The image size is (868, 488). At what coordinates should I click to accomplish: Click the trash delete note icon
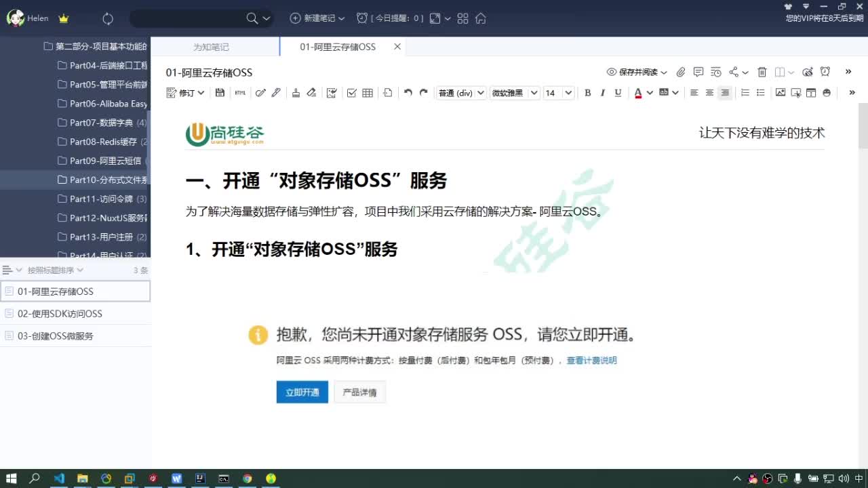pos(762,72)
